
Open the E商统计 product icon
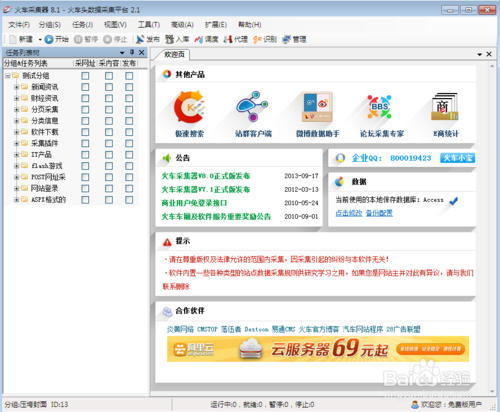point(445,106)
